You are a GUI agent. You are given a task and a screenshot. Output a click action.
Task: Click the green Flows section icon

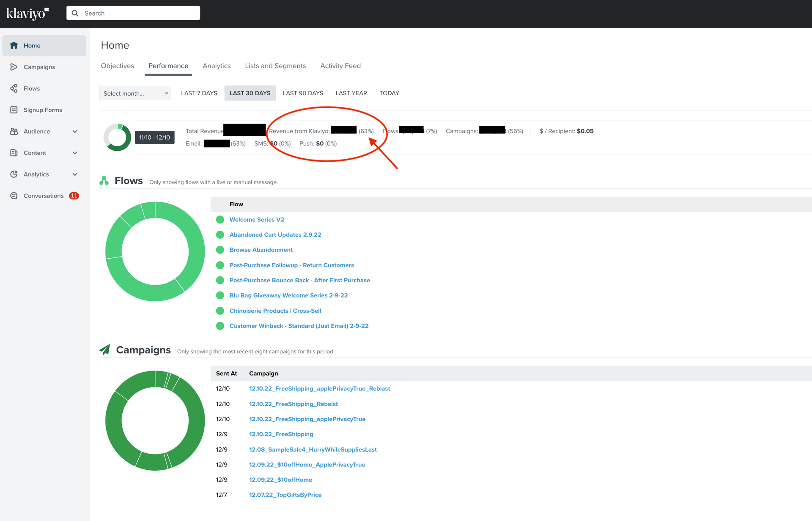click(104, 181)
